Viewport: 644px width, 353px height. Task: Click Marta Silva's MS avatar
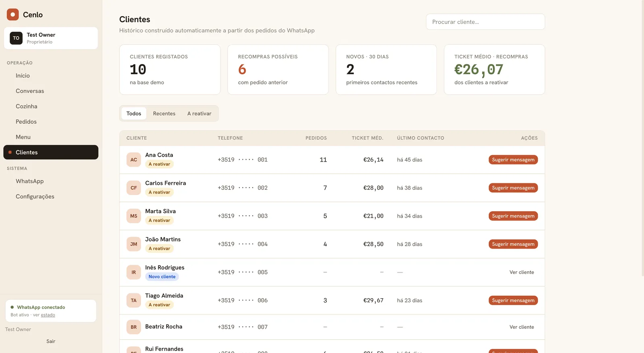[x=134, y=216]
